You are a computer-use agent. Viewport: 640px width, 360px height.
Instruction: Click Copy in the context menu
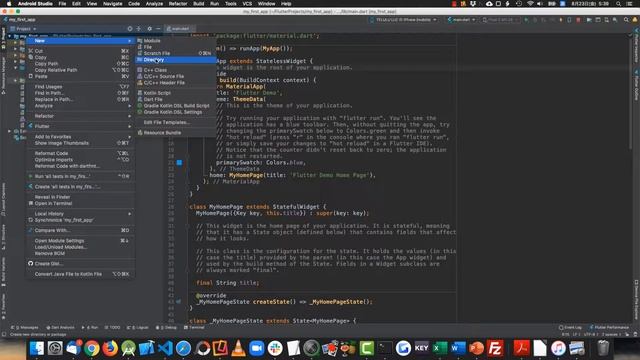point(80,58)
